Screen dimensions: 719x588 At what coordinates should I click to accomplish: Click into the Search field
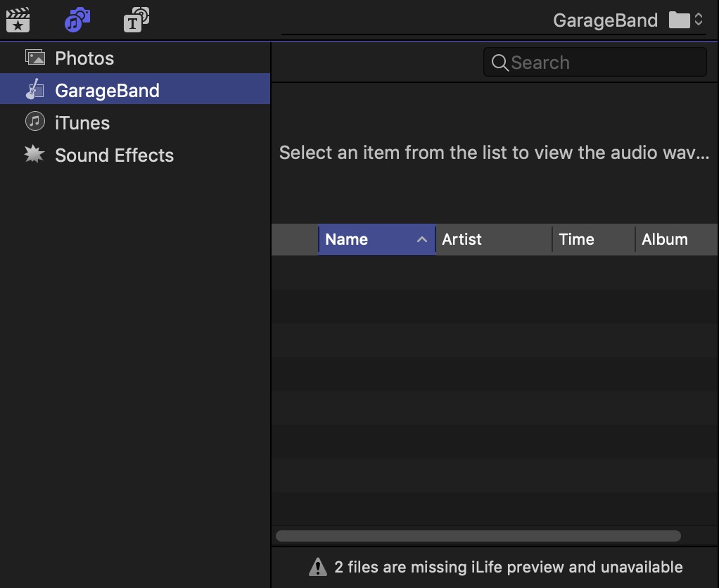tap(605, 63)
